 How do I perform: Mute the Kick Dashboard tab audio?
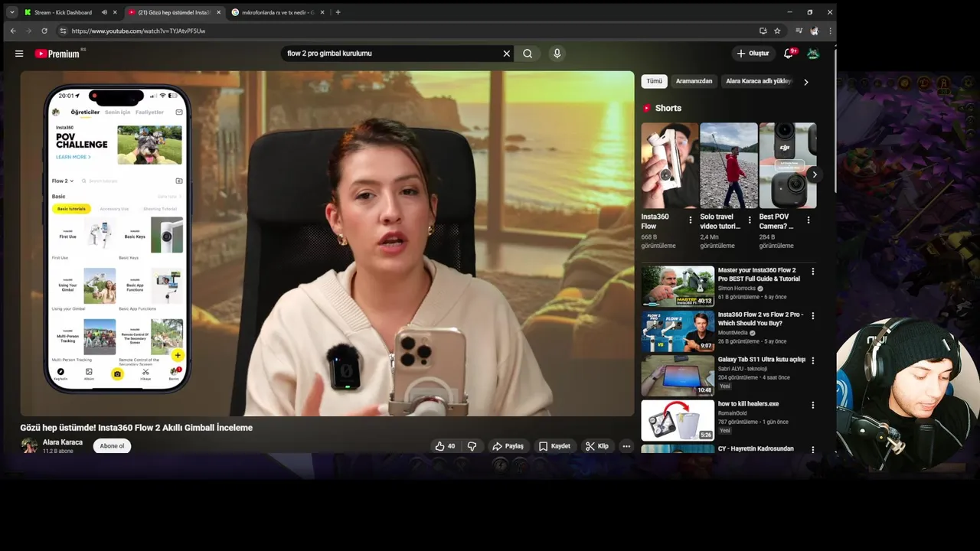[x=104, y=12]
